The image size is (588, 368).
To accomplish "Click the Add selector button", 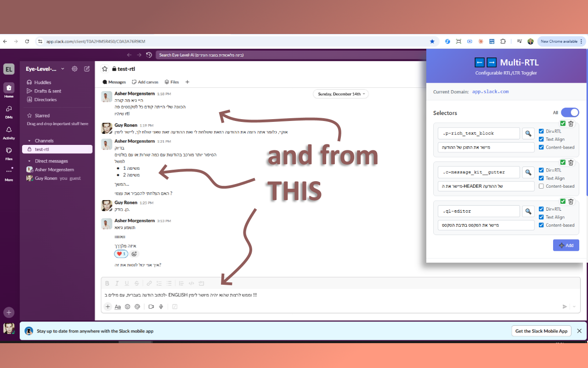I will click(566, 245).
